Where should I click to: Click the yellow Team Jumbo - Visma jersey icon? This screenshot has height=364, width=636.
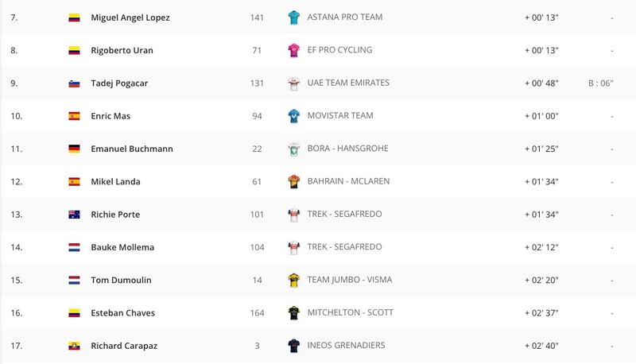pos(293,280)
